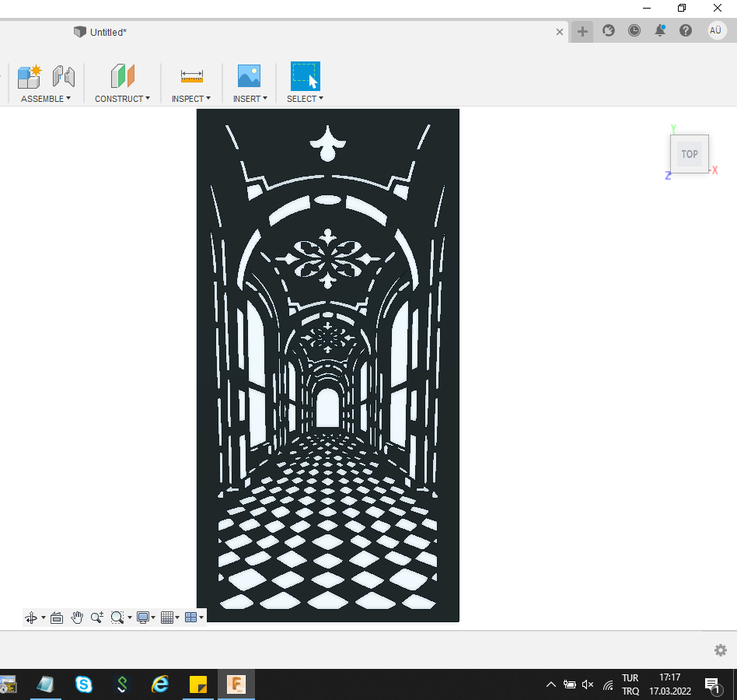Viewport: 737px width, 700px height.
Task: Open the job status clock icon
Action: tap(634, 30)
